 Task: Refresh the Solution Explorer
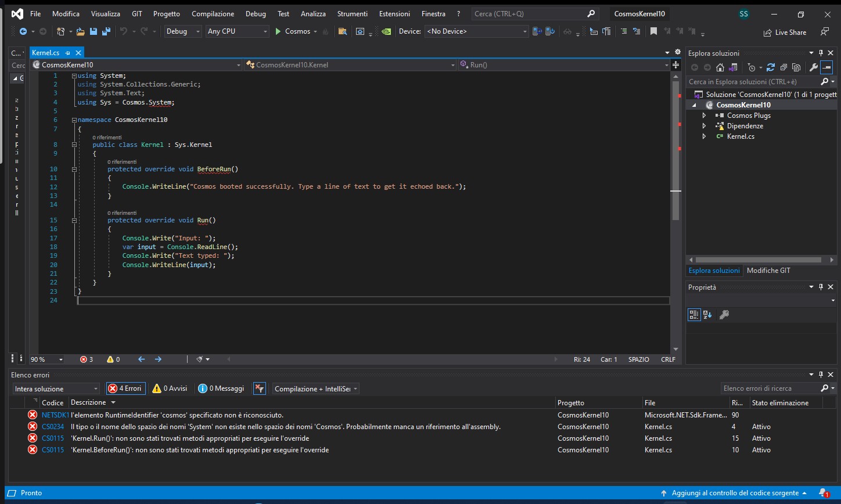pyautogui.click(x=771, y=68)
